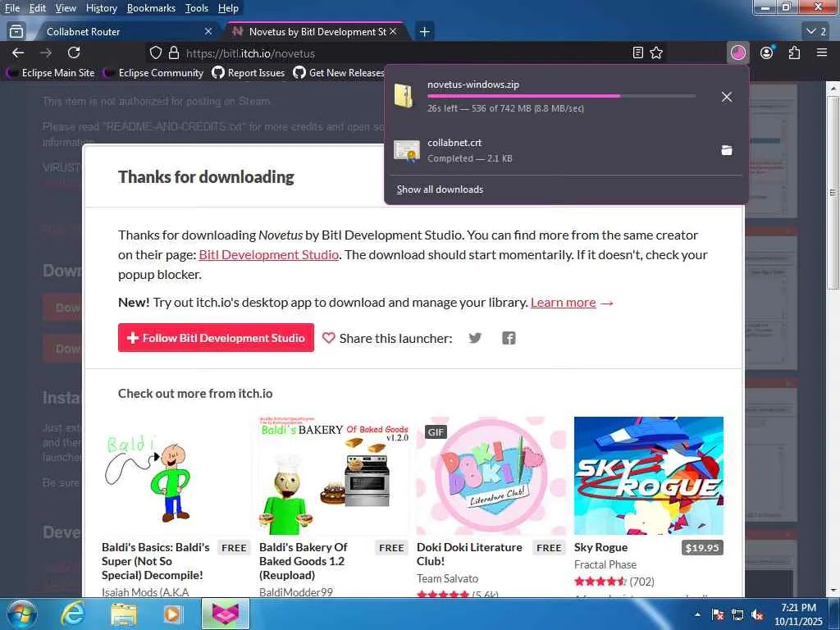Image resolution: width=840 pixels, height=630 pixels.
Task: Click the tracking protection shield icon
Action: pos(155,52)
